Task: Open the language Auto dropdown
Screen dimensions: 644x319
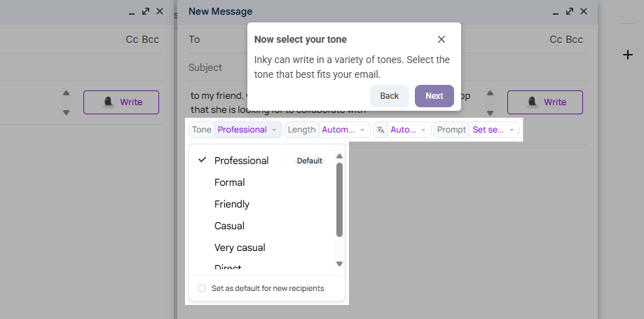Action: 409,130
